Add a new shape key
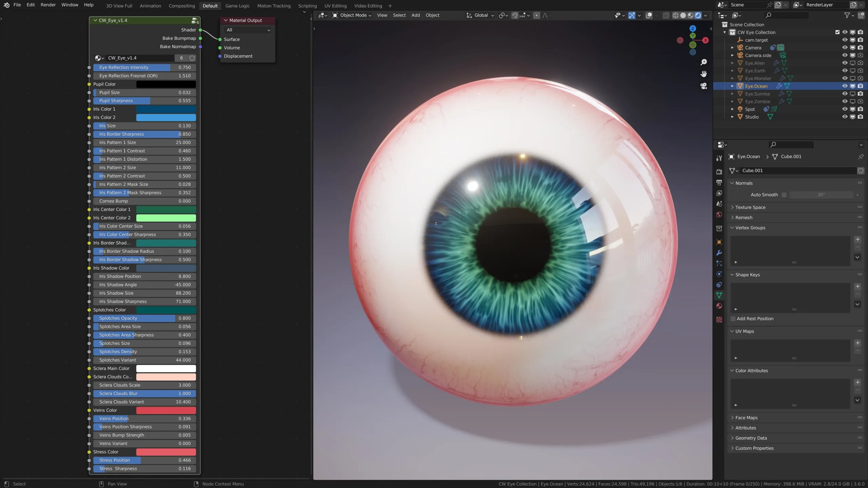The image size is (868, 488). click(857, 287)
